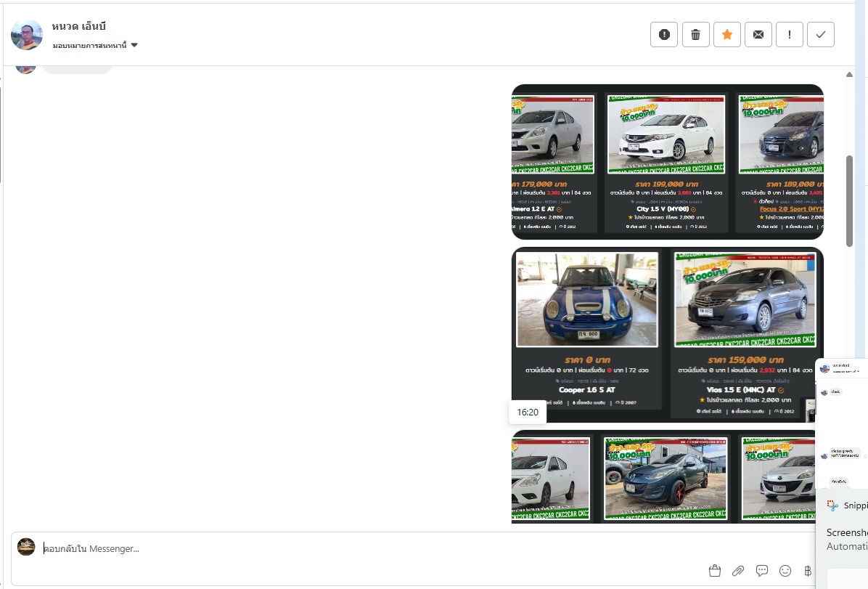Click the exclamation priority icon
Viewport: 868px width, 589px height.
[x=790, y=34]
